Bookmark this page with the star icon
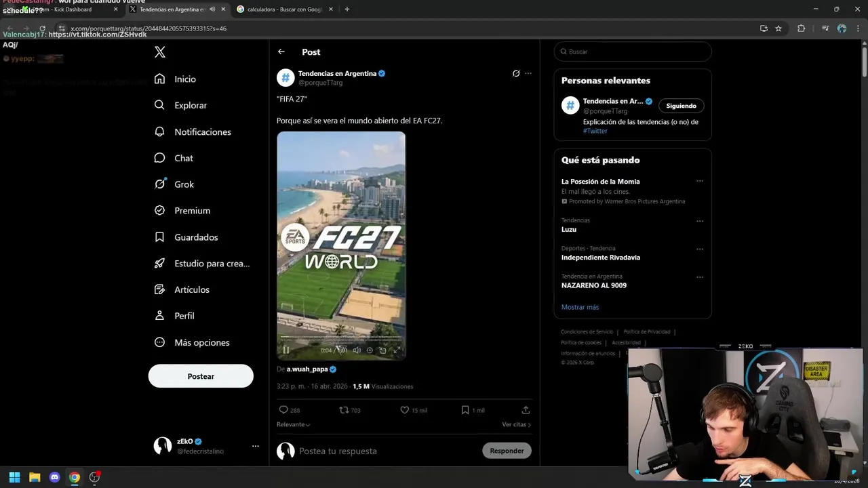Screen dimensions: 868x488 coord(778,28)
